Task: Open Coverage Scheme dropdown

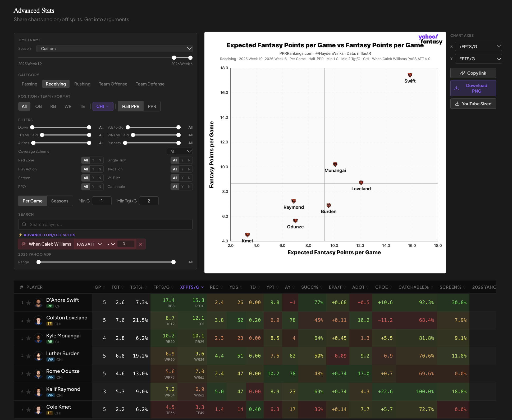Action: pos(180,151)
